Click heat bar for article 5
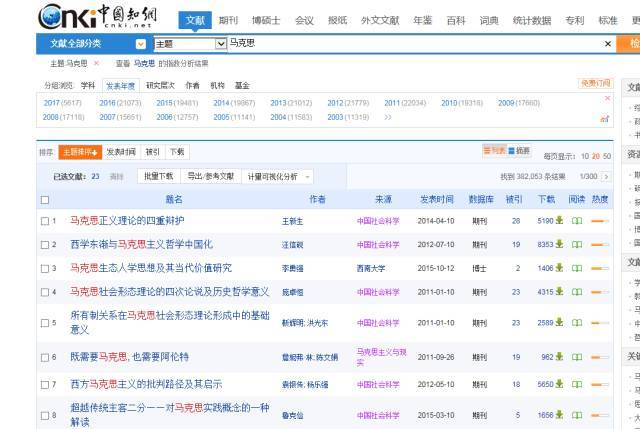640x429 pixels. click(600, 323)
